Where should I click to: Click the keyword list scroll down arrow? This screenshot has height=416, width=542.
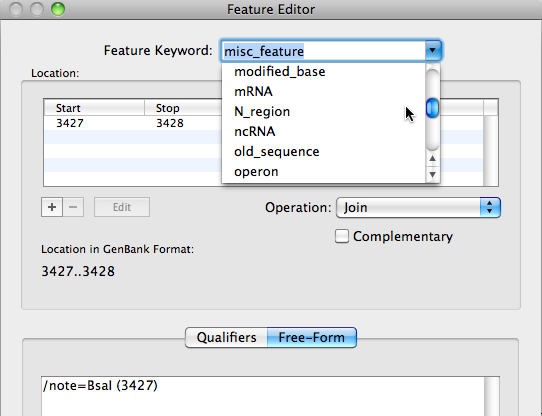point(432,174)
